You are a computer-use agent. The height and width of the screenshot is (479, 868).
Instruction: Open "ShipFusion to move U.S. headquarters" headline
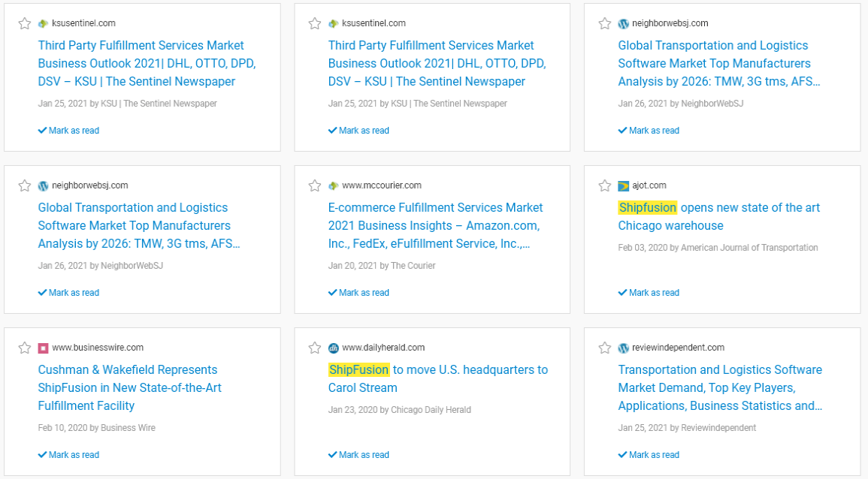(437, 378)
